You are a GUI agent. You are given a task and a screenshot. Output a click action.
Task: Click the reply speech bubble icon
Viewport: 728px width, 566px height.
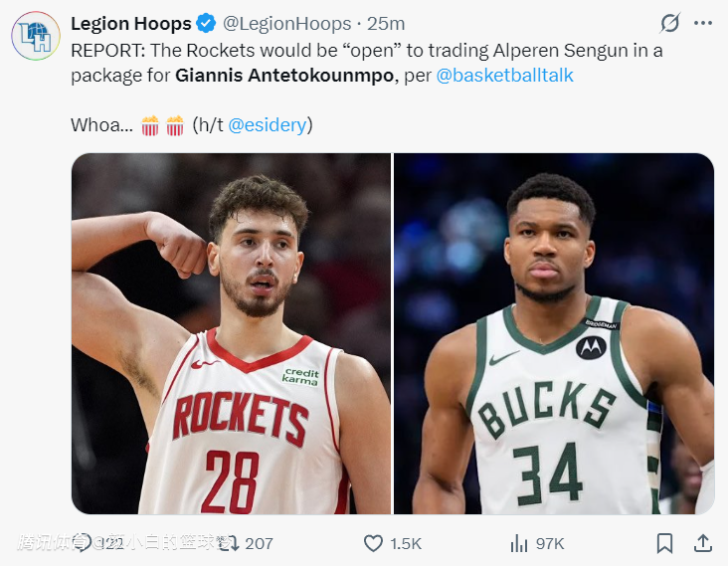[x=82, y=543]
